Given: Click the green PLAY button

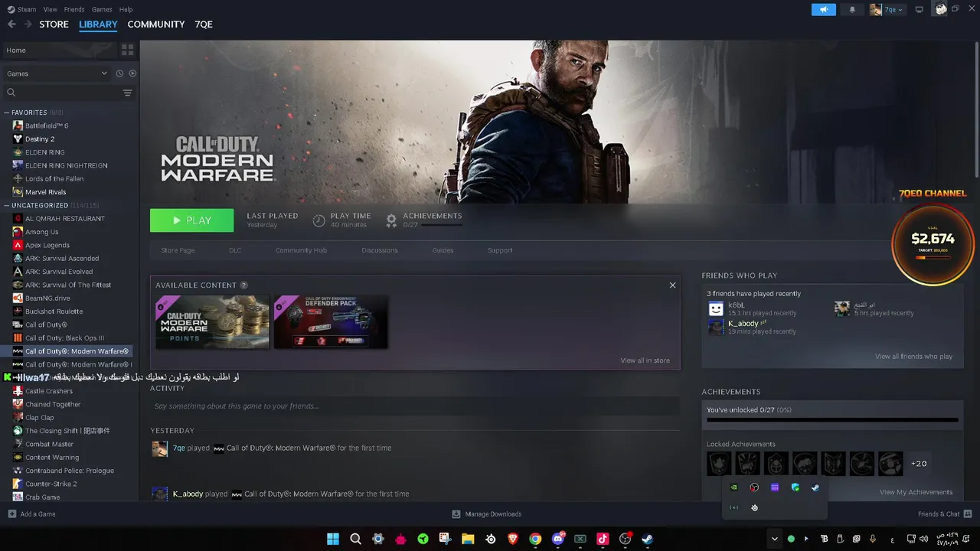Looking at the screenshot, I should [x=191, y=220].
